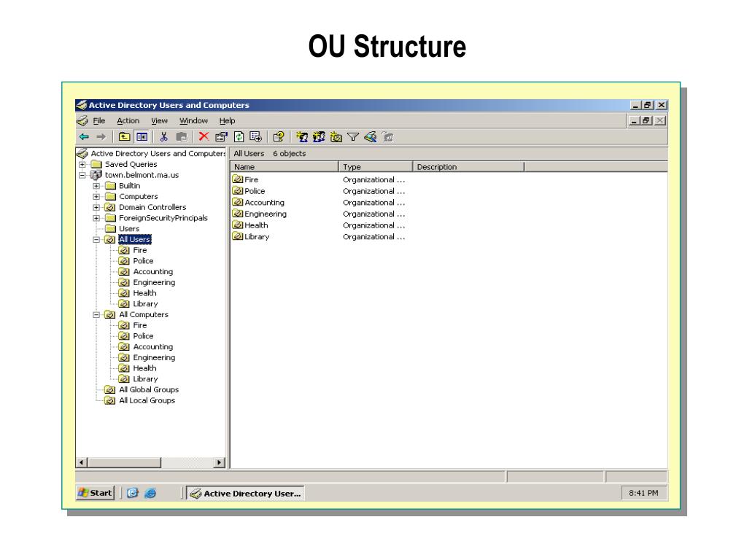Click the tree pane's right scroll arrow
The height and width of the screenshot is (560, 747).
click(219, 462)
